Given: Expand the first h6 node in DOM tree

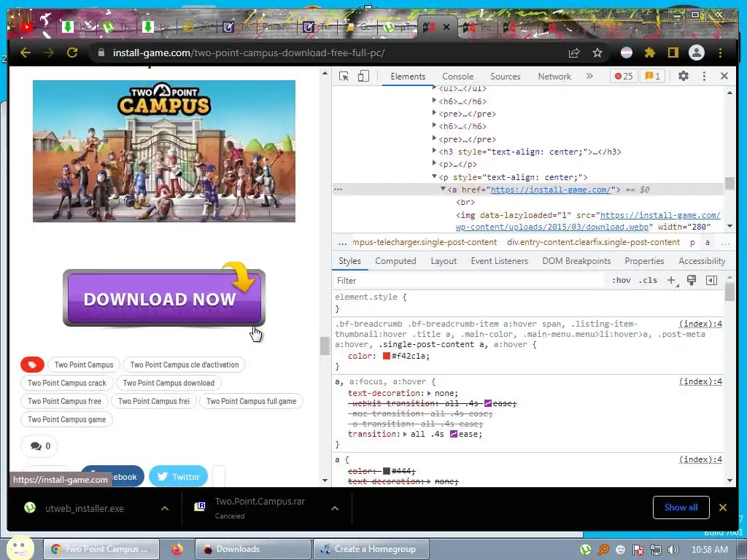Looking at the screenshot, I should [434, 101].
